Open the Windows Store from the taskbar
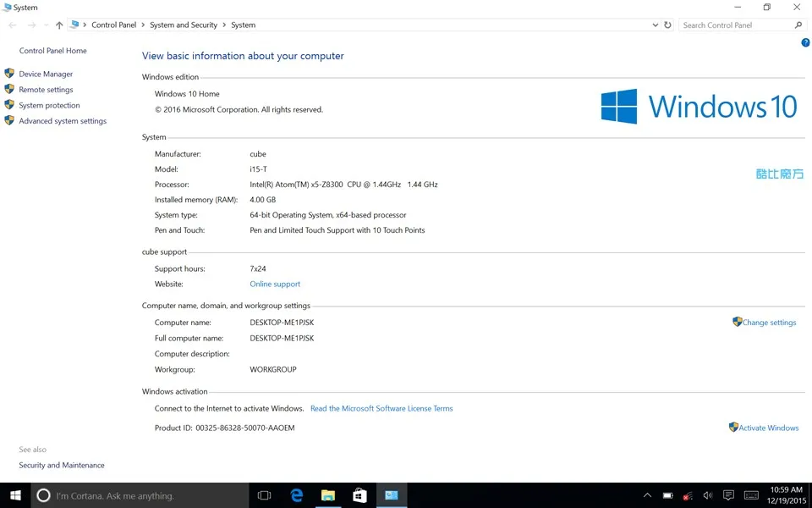Viewport: 812px width, 508px height. [x=360, y=495]
